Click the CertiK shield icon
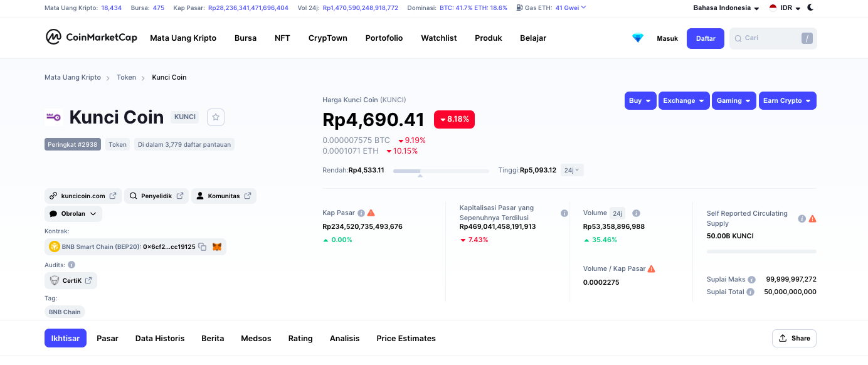The width and height of the screenshot is (868, 365). click(55, 280)
